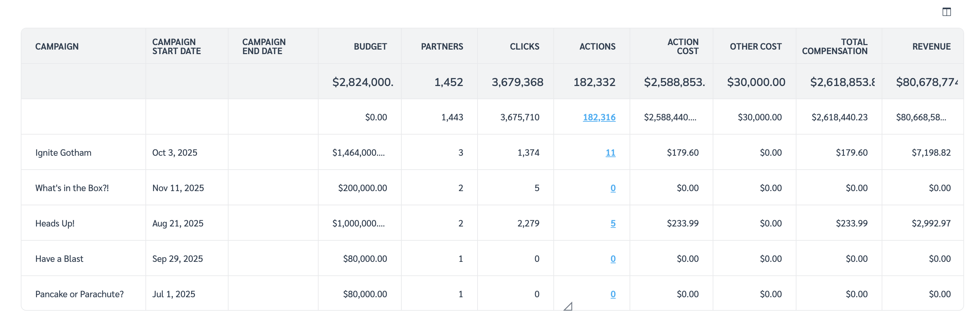Open the 182,316 actions link
Image resolution: width=980 pixels, height=317 pixels.
599,117
